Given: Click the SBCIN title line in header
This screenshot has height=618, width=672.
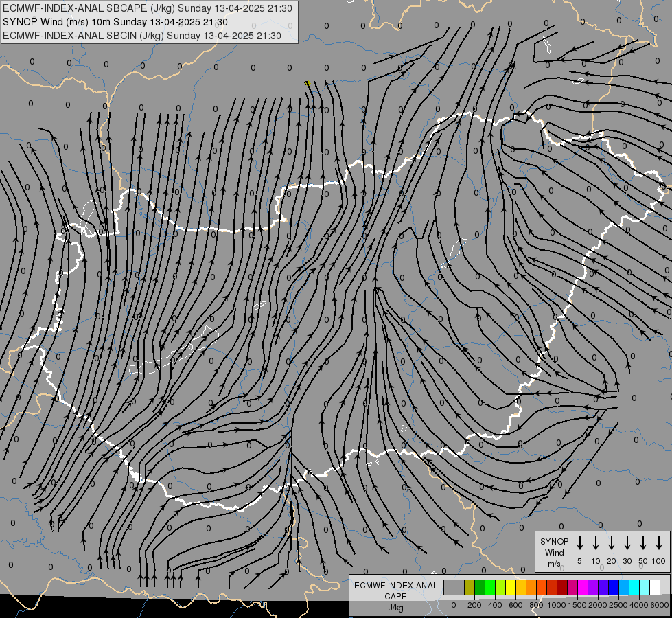Looking at the screenshot, I should tap(142, 36).
